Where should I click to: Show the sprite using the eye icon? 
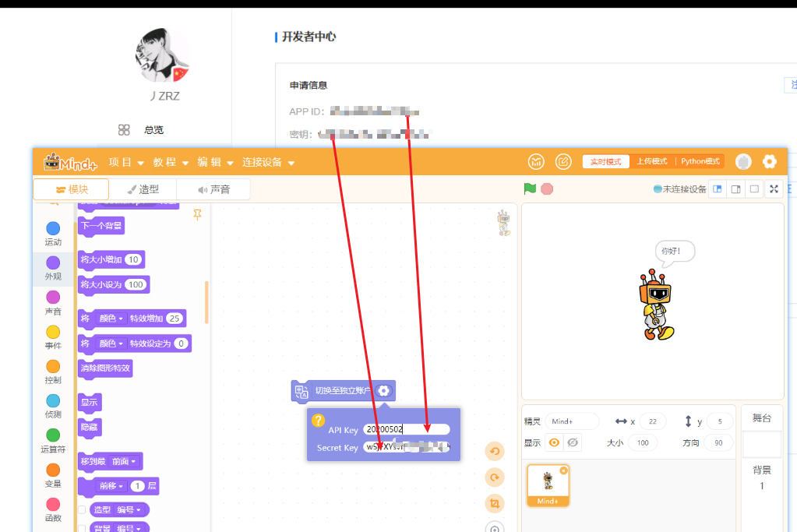click(554, 442)
